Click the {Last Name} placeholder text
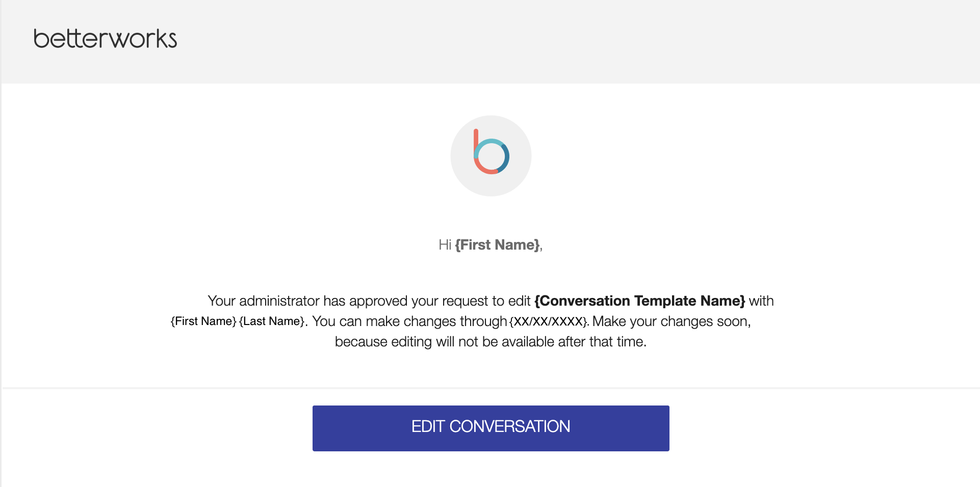This screenshot has height=487, width=980. pyautogui.click(x=272, y=321)
